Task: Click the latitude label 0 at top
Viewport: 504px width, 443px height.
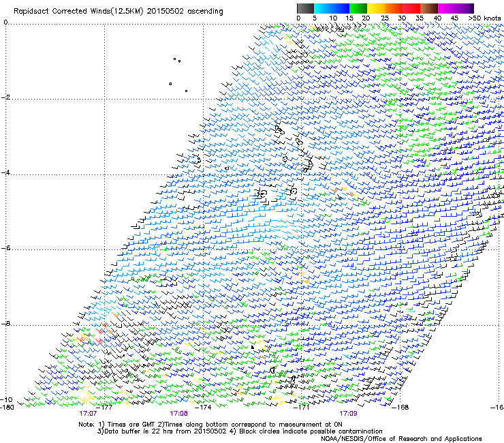Action: [5, 22]
